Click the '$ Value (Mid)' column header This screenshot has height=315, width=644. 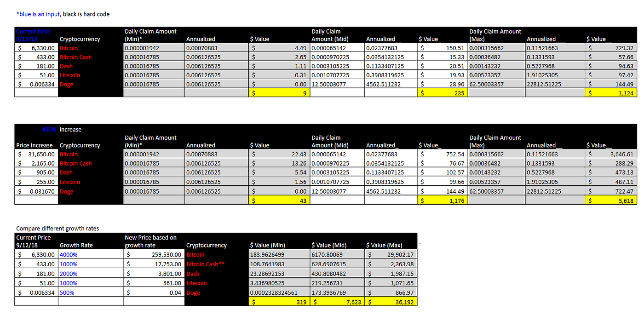pyautogui.click(x=329, y=245)
